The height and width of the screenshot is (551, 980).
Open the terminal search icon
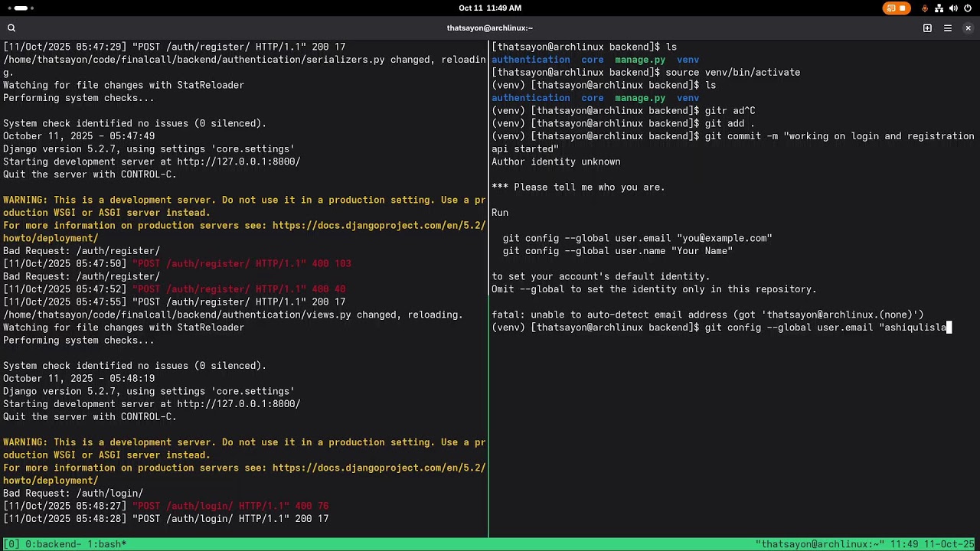(x=11, y=28)
